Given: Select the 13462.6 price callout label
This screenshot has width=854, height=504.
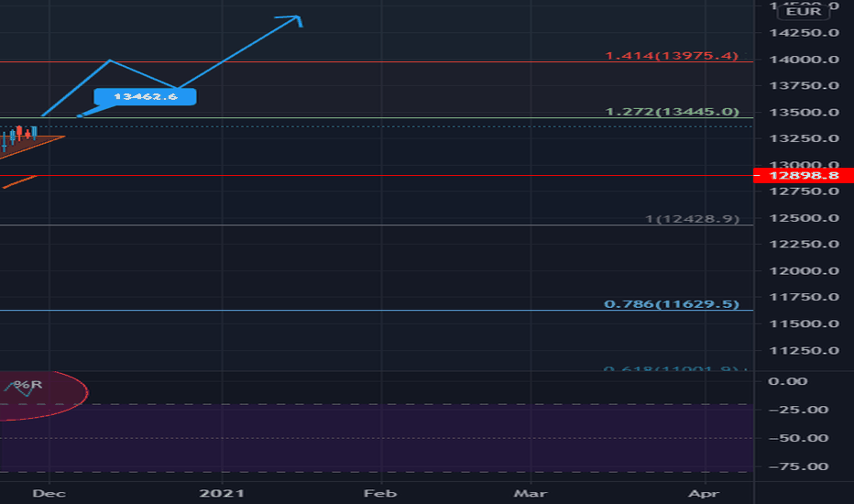Looking at the screenshot, I should point(145,96).
